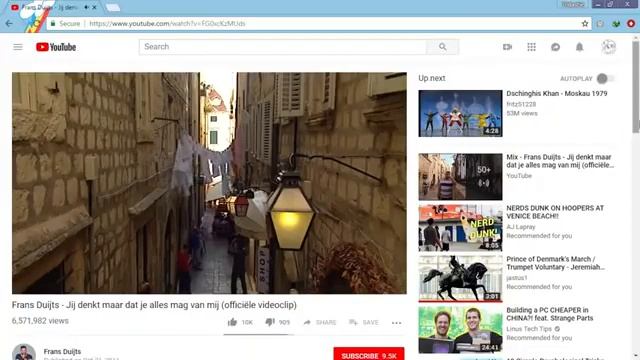Open NERDS DUNK ON HOOPERS title link
This screenshot has width=640, height=360.
(555, 212)
